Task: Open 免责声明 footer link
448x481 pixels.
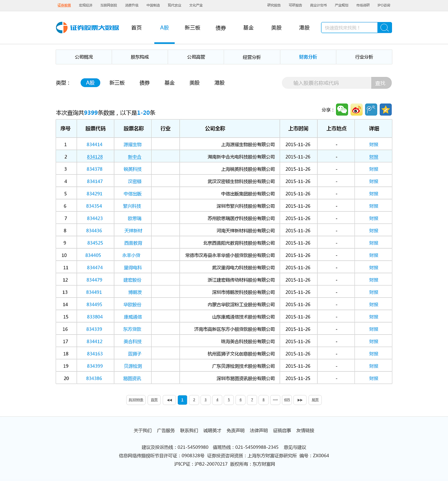Action: click(235, 431)
